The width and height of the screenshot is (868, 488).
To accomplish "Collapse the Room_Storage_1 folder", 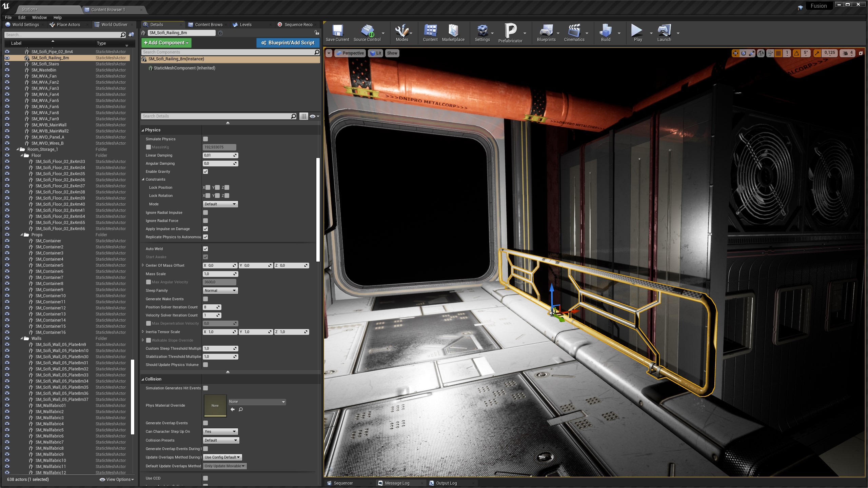I will (18, 149).
